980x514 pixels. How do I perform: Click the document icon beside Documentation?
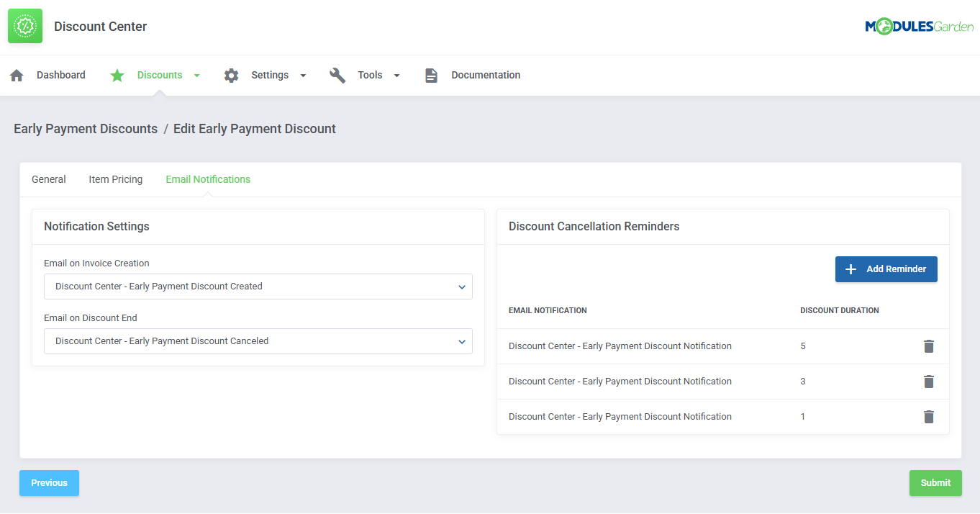[431, 75]
